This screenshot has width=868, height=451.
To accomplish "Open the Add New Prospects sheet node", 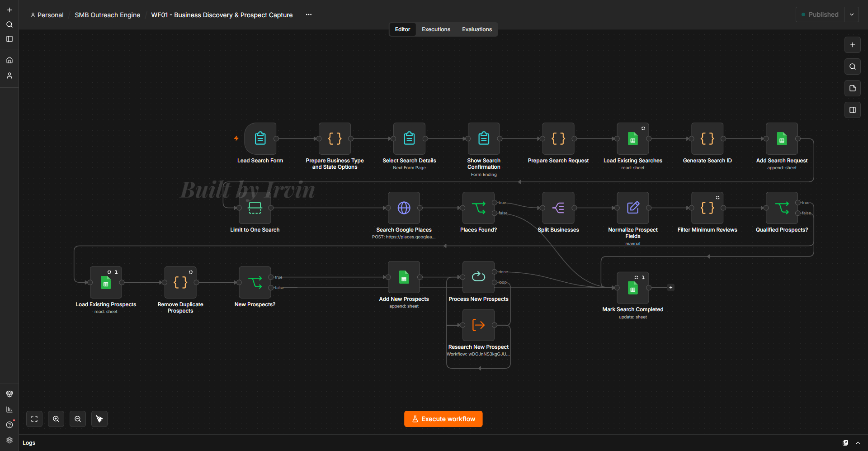I will click(x=404, y=277).
